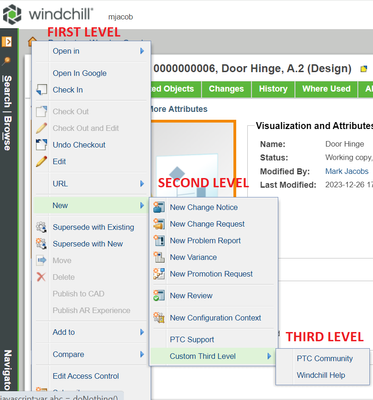
Task: Click the New Problem Report icon
Action: pos(159,240)
